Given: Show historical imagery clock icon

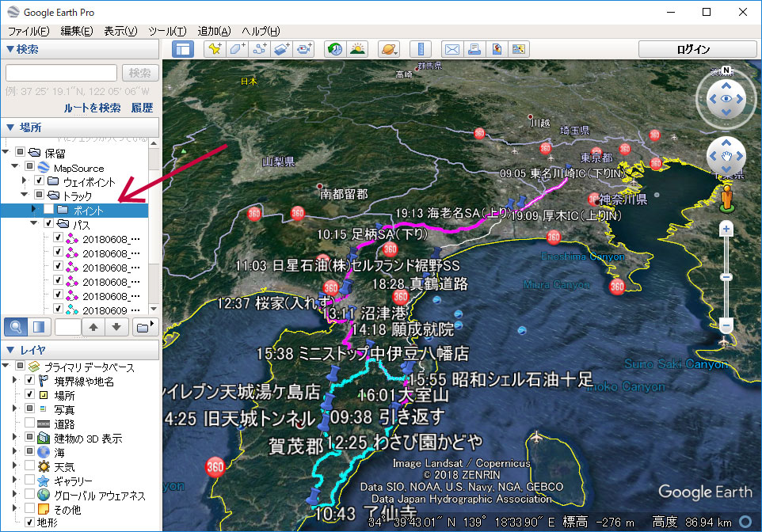Looking at the screenshot, I should pyautogui.click(x=335, y=49).
